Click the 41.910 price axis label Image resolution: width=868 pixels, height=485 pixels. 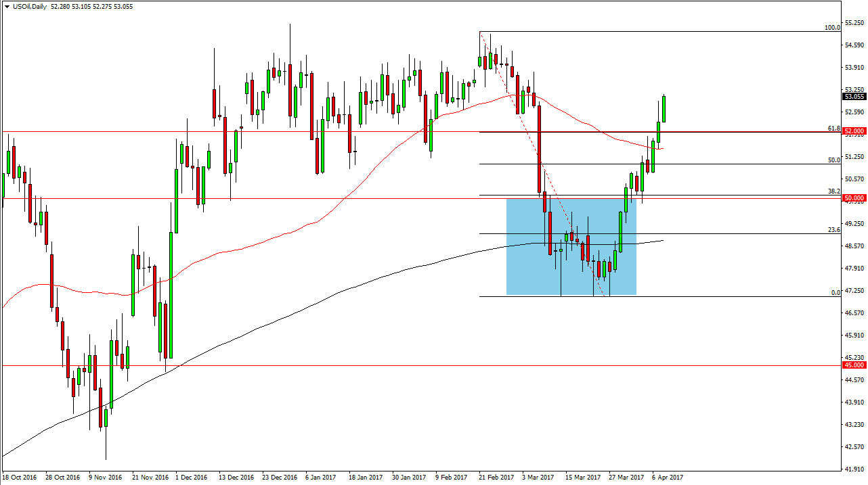pyautogui.click(x=854, y=469)
